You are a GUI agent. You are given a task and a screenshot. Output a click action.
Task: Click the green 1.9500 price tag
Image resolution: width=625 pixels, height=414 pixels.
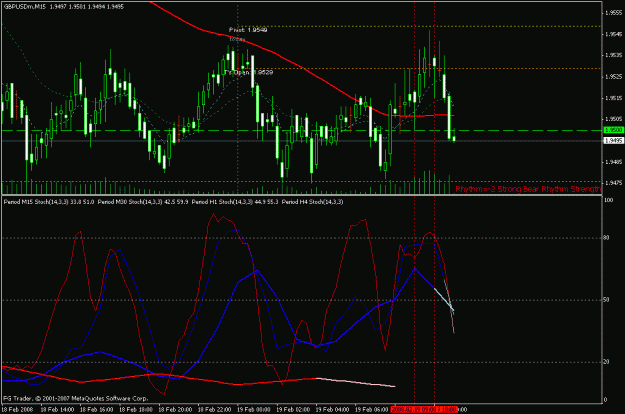point(613,130)
